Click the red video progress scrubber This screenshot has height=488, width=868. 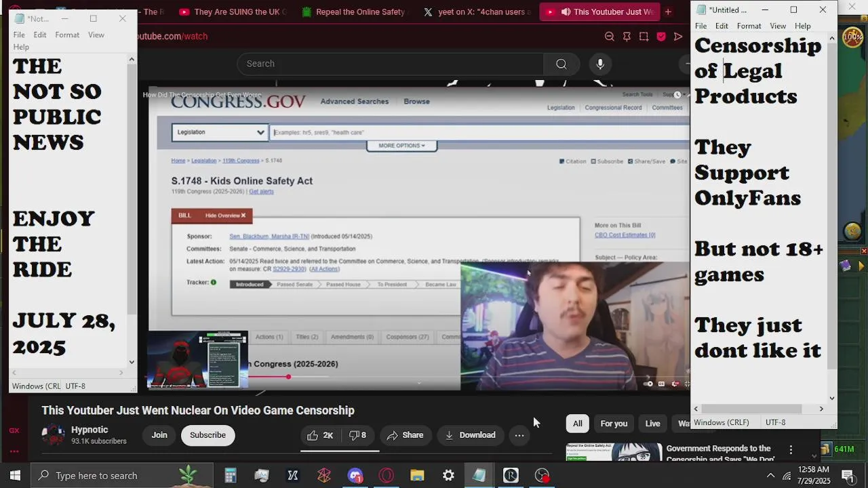point(288,376)
